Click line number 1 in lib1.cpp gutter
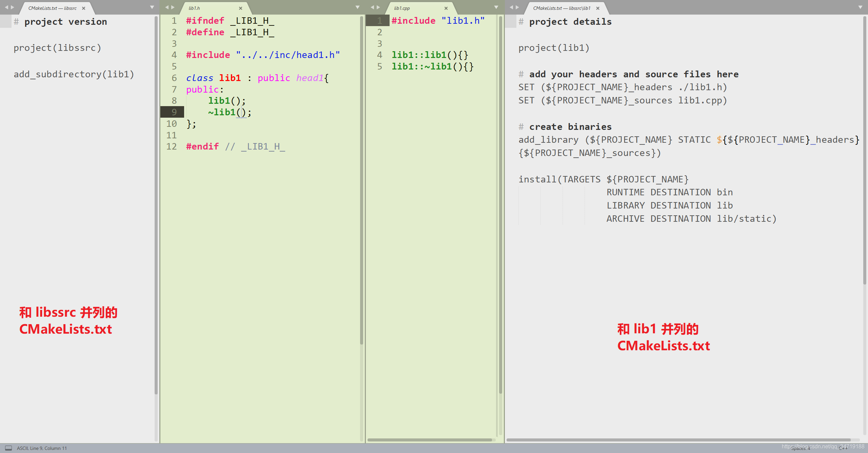This screenshot has height=453, width=868. 380,20
